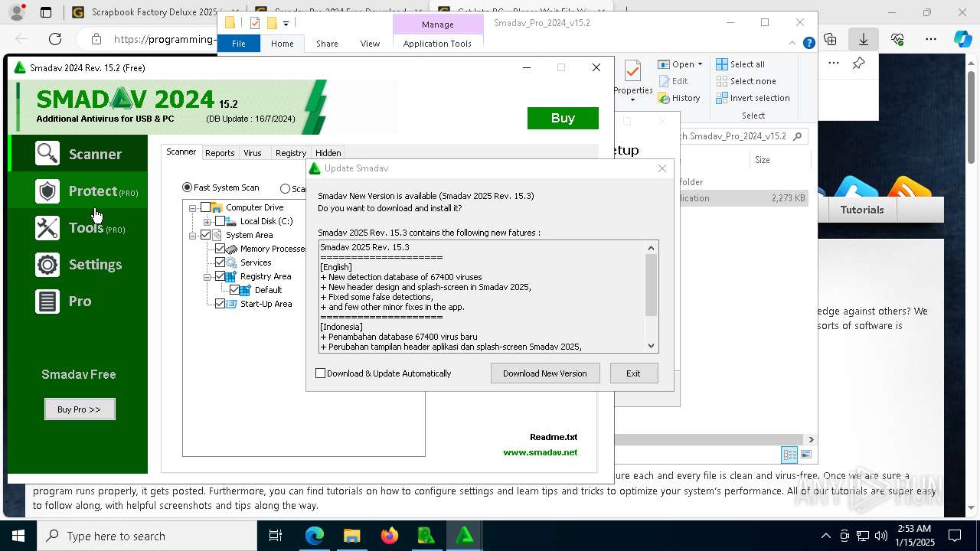Screen dimensions: 980x551
Task: Open the Properties dropdown arrow
Action: [632, 100]
